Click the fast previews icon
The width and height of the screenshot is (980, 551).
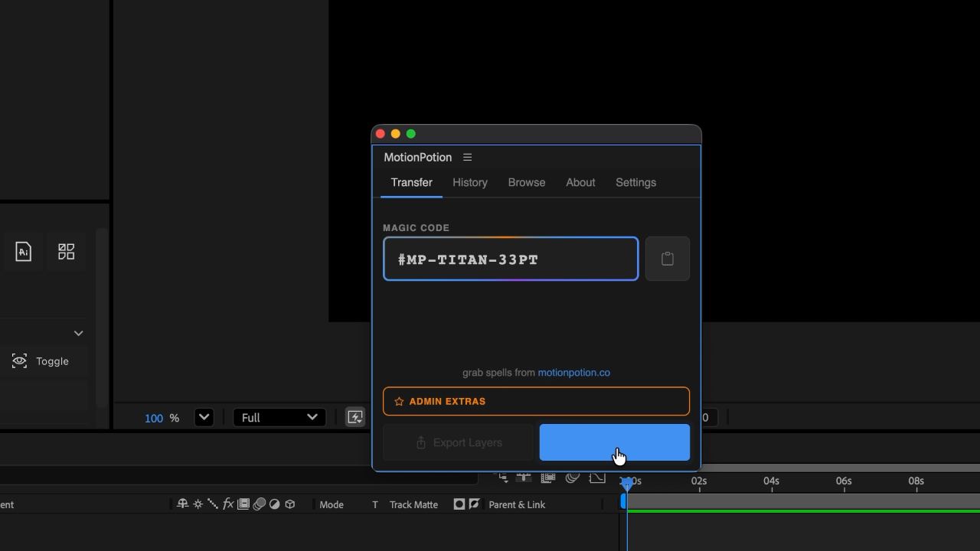coord(355,417)
